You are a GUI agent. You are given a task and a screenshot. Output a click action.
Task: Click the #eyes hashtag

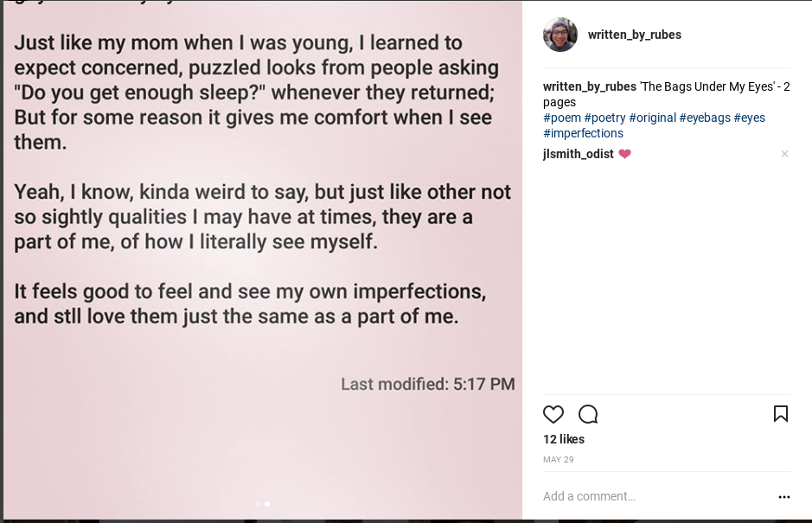pos(749,118)
